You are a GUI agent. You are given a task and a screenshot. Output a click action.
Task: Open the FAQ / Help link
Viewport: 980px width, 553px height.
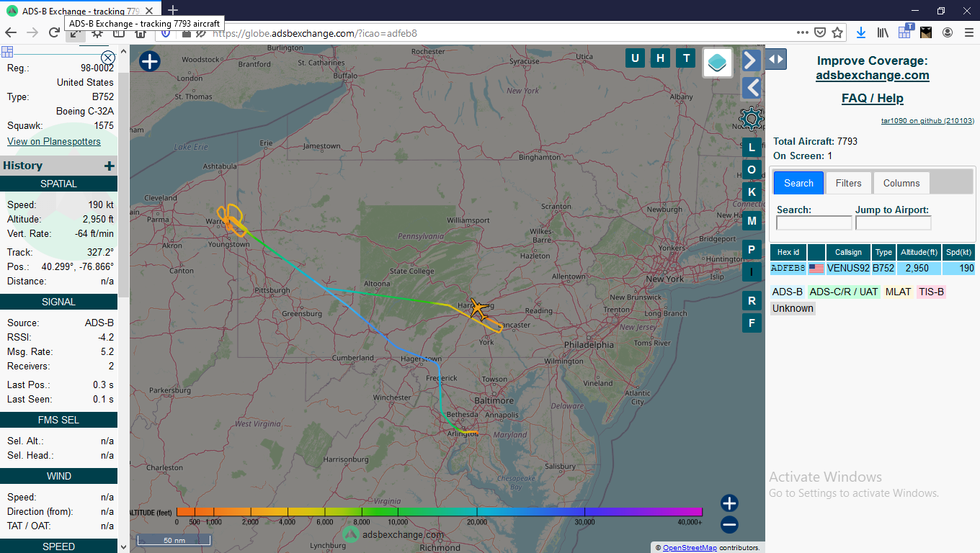click(873, 98)
